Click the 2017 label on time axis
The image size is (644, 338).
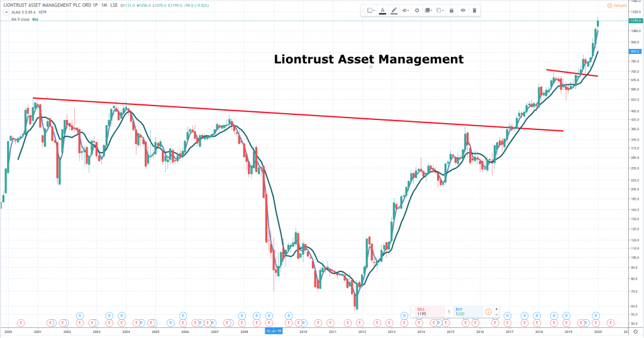tap(509, 332)
